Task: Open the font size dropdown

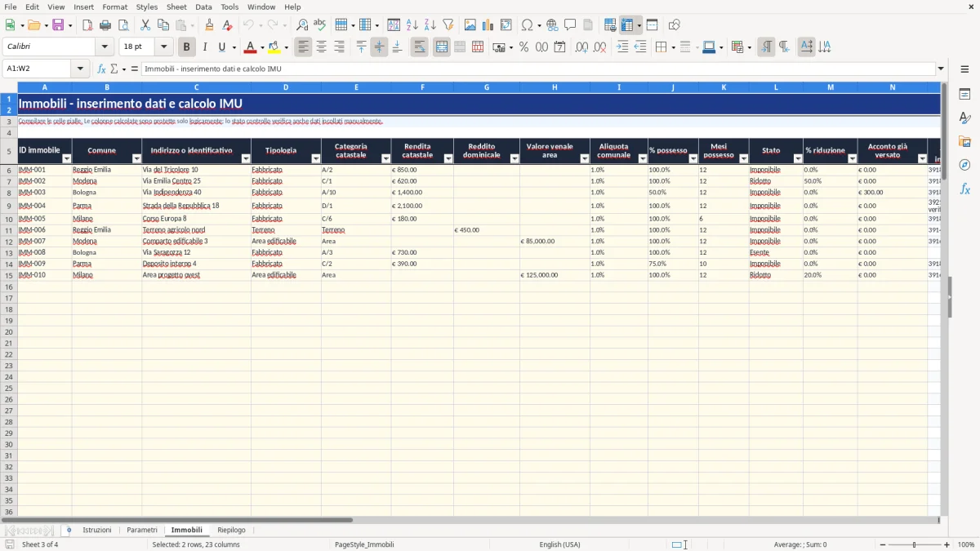Action: click(x=164, y=47)
